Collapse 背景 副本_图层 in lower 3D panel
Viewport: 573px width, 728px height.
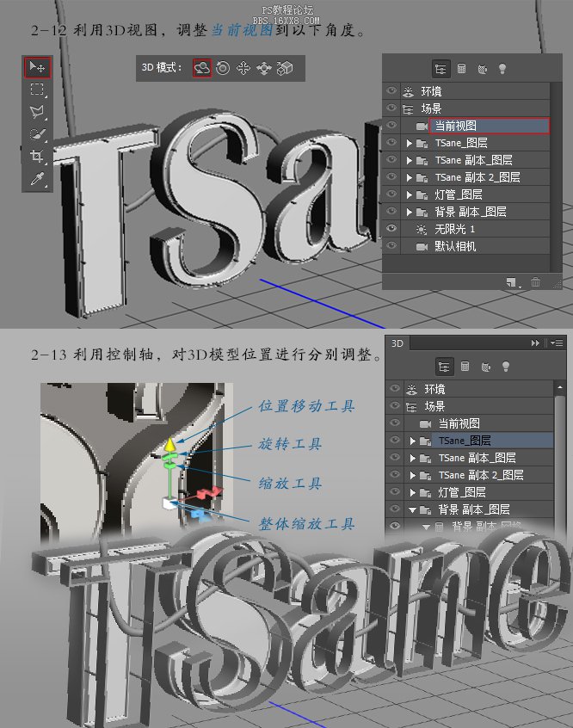412,509
